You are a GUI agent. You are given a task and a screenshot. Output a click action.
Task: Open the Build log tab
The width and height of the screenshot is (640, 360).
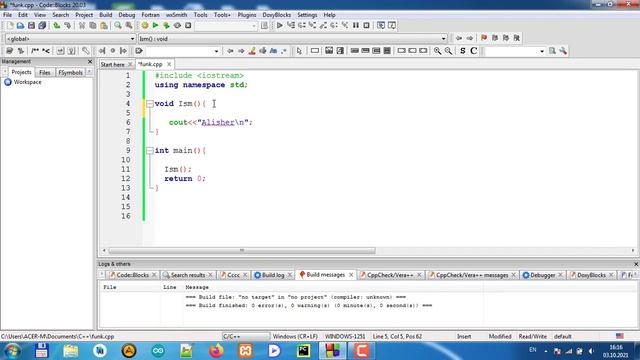[x=273, y=275]
